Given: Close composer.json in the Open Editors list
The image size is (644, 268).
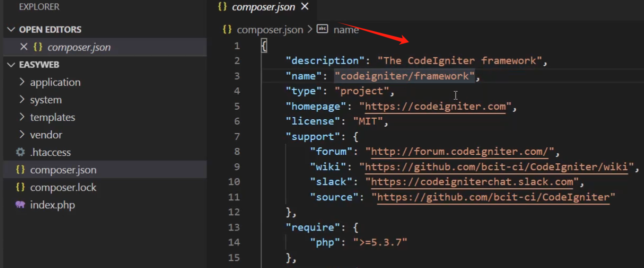Looking at the screenshot, I should click(23, 47).
